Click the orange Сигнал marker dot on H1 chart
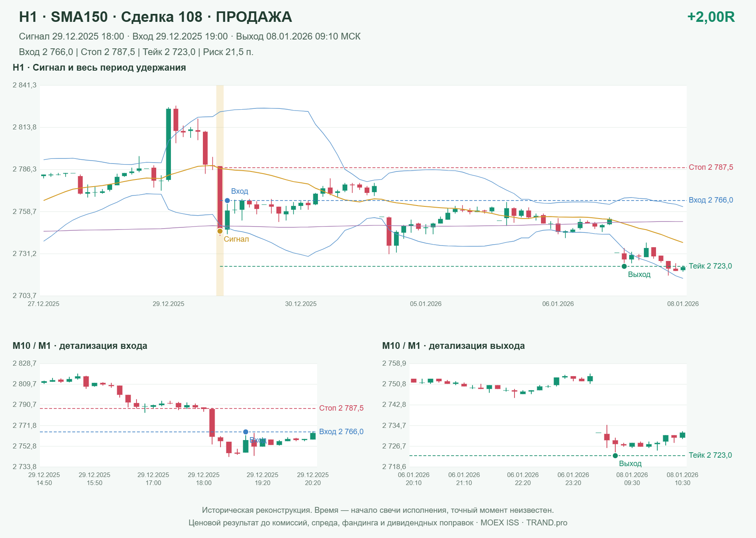Screen dimensions: 756x538 pyautogui.click(x=220, y=231)
